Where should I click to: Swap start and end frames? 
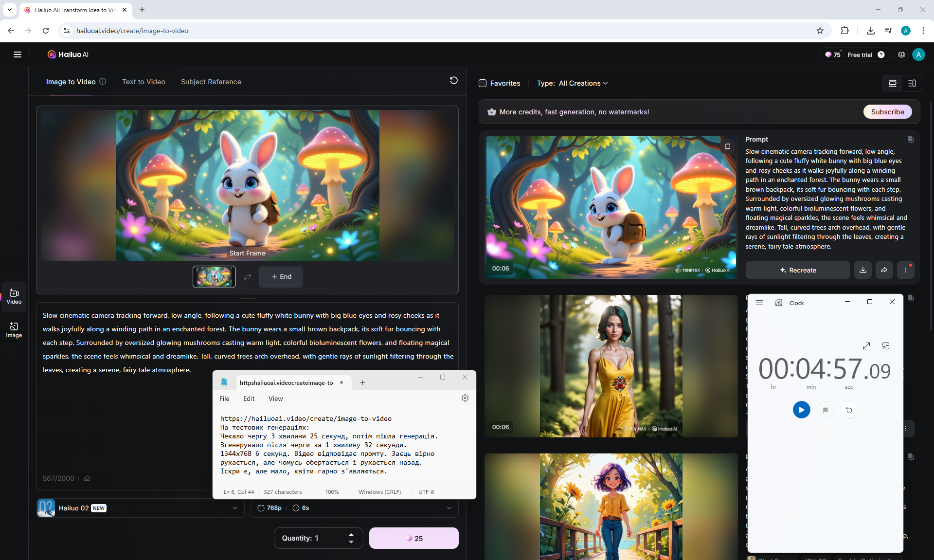pyautogui.click(x=248, y=277)
